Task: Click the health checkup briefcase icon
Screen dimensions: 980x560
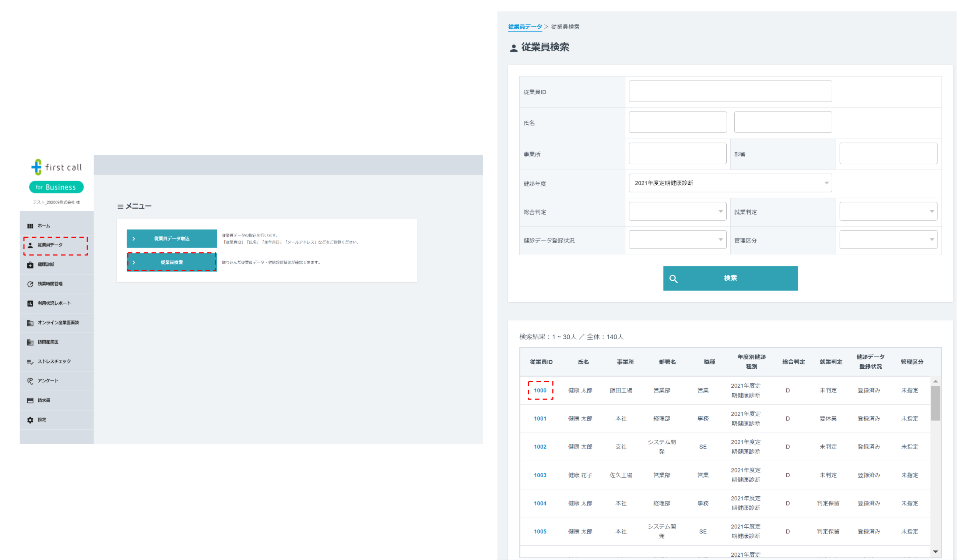Action: point(30,265)
